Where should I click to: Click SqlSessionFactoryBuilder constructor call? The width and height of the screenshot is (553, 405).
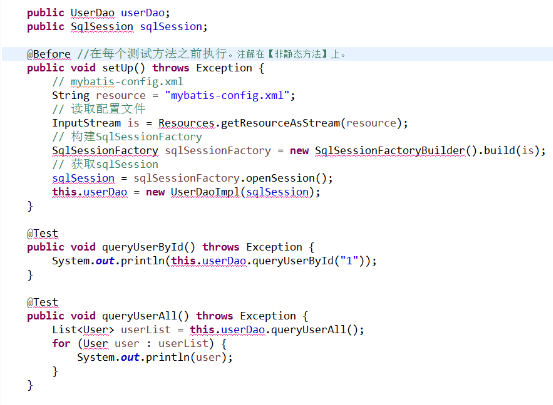click(x=396, y=150)
